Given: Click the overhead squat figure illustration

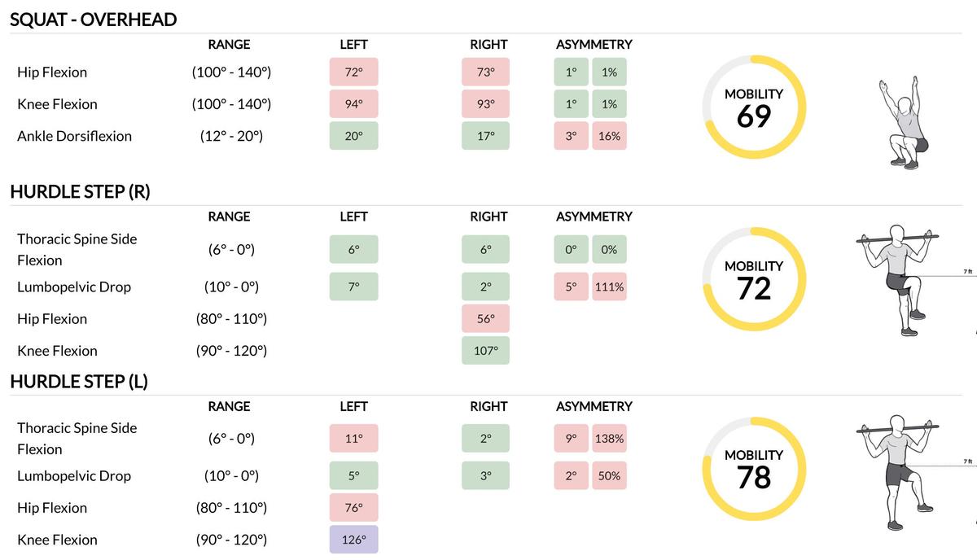Looking at the screenshot, I should point(904,122).
